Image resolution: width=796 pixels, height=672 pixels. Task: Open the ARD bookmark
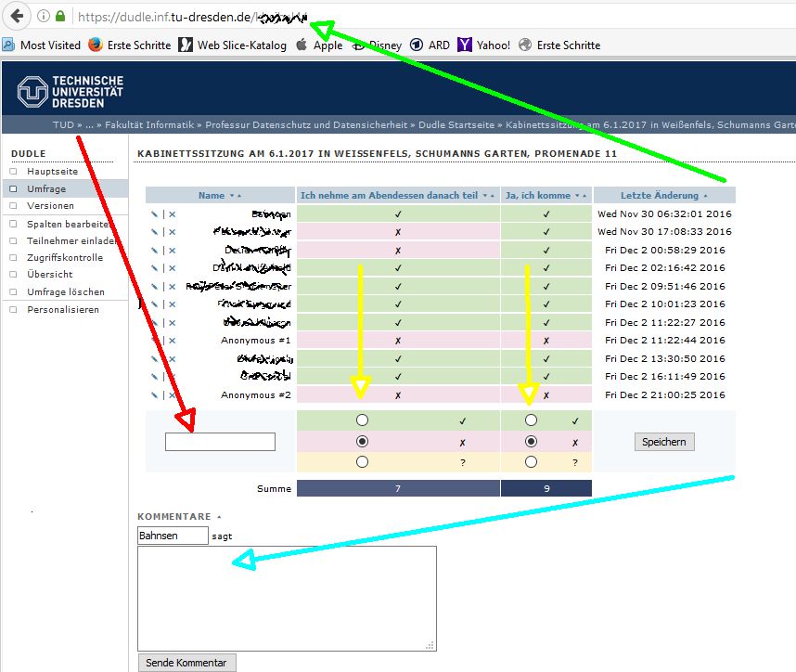click(x=430, y=45)
